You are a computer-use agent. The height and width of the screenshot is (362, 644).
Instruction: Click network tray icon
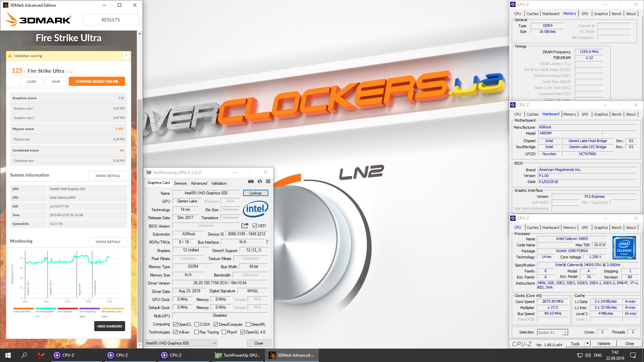click(x=580, y=355)
